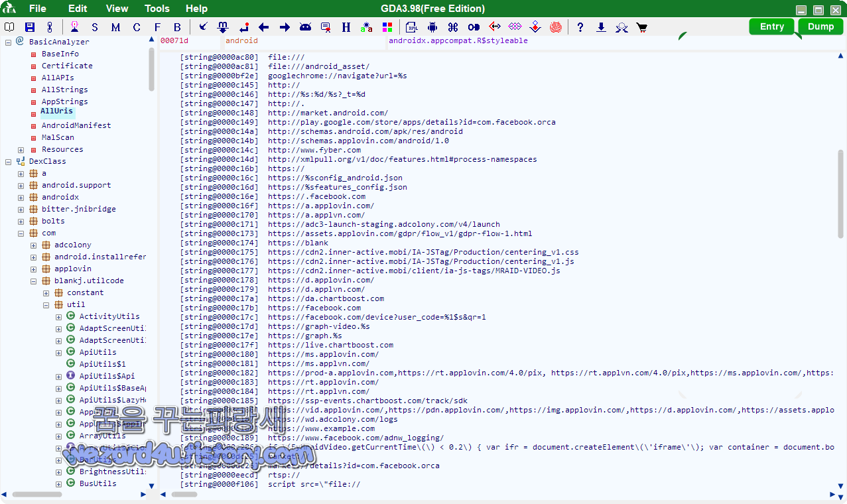Click the four colored squares icon
847x504 pixels.
click(x=387, y=27)
